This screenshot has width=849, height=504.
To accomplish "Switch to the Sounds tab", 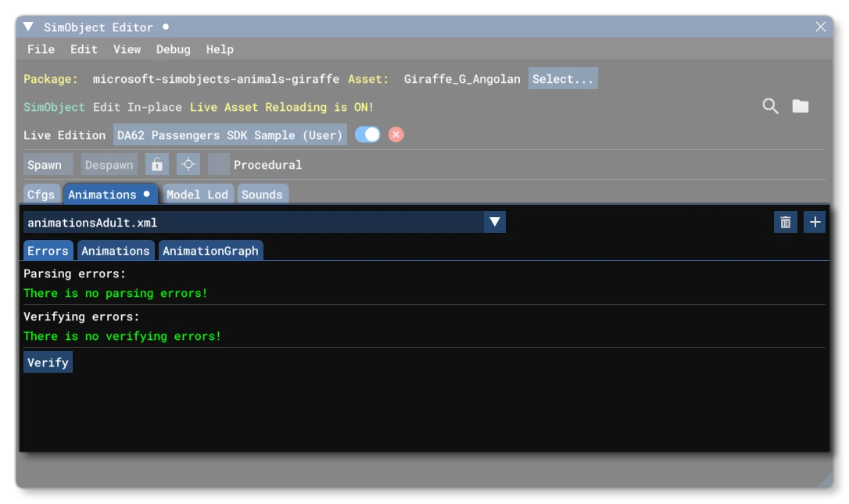I will pos(262,195).
